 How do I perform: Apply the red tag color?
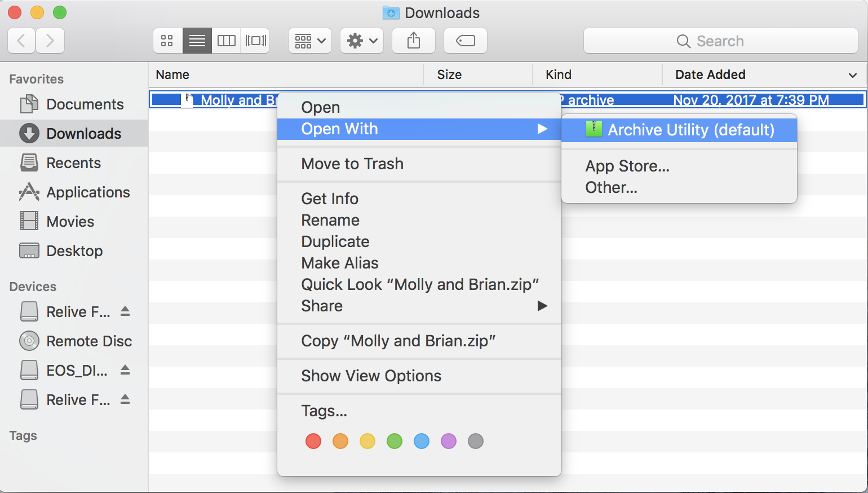point(313,441)
